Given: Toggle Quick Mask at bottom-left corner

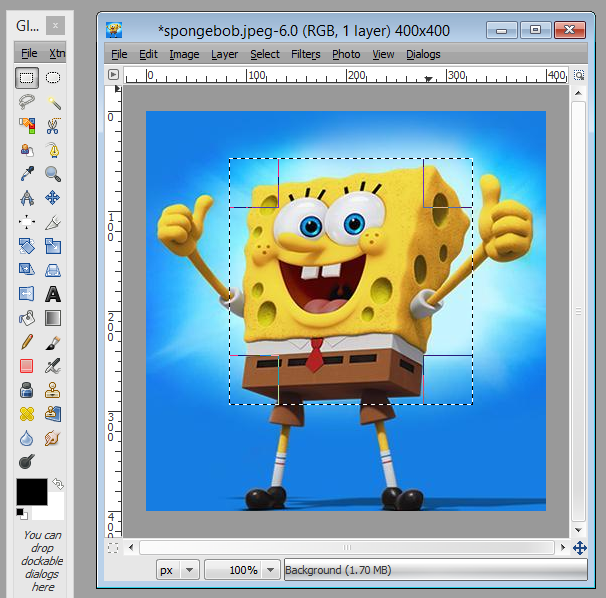Looking at the screenshot, I should click(113, 548).
